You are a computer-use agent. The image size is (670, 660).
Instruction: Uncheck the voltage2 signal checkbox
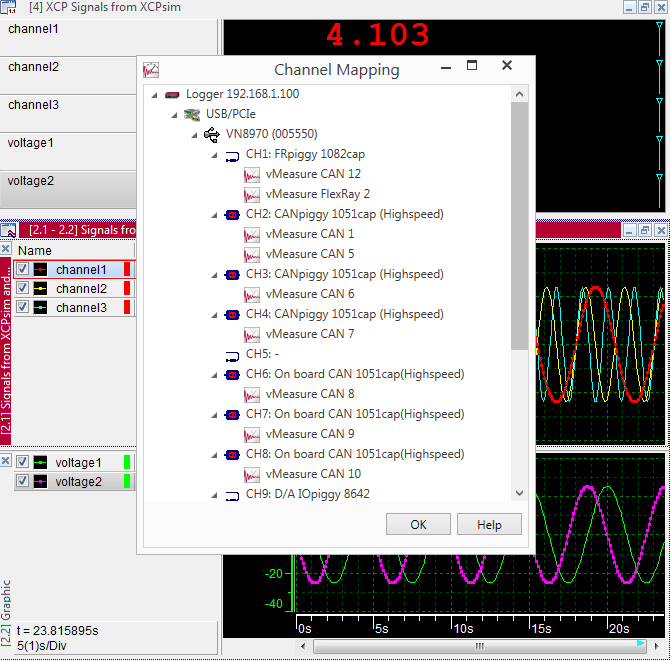coord(22,481)
